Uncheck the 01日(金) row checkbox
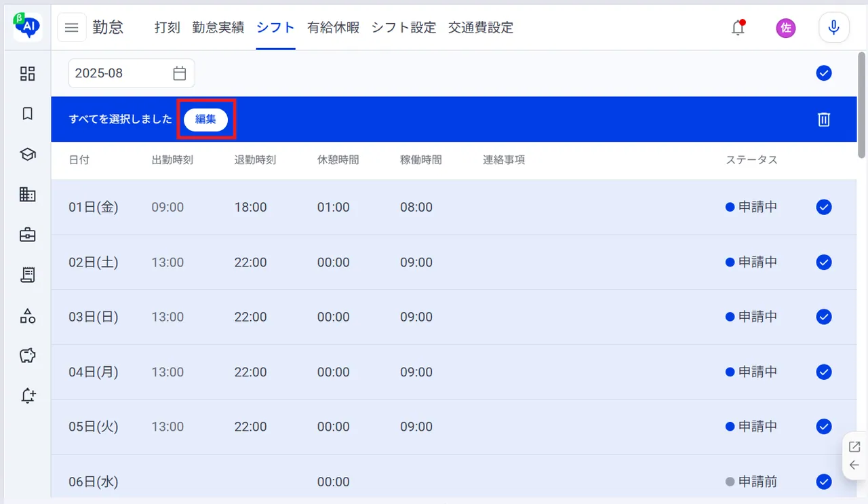 click(x=824, y=208)
